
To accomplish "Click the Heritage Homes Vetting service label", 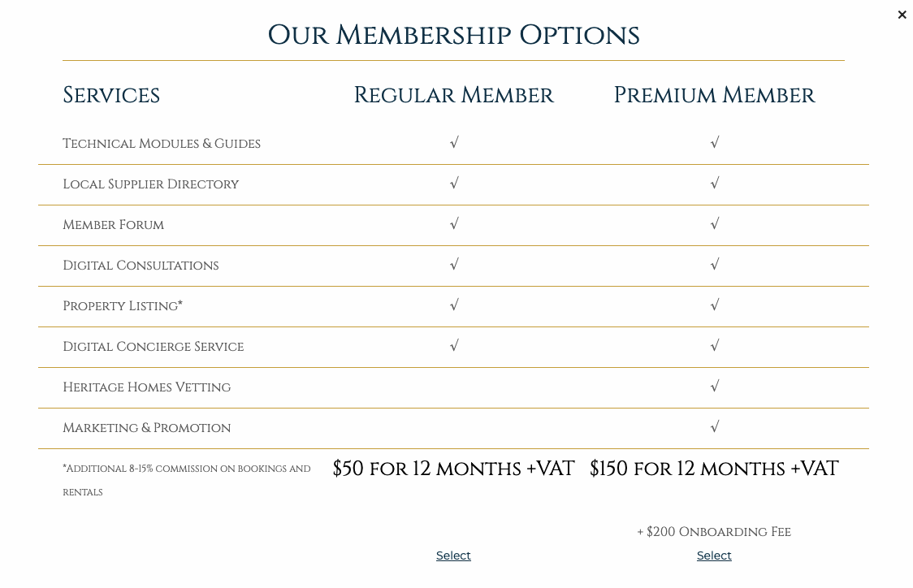I will (x=147, y=387).
